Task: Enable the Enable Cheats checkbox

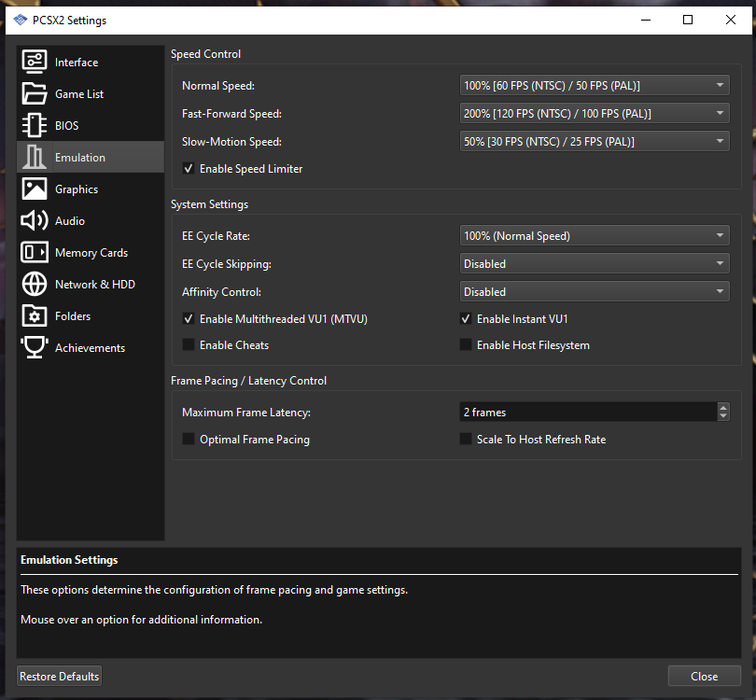Action: point(189,345)
